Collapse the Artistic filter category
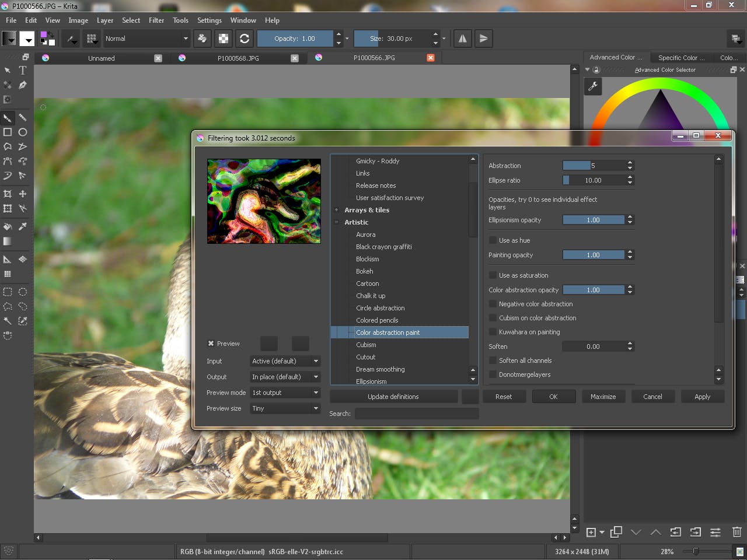 click(336, 222)
